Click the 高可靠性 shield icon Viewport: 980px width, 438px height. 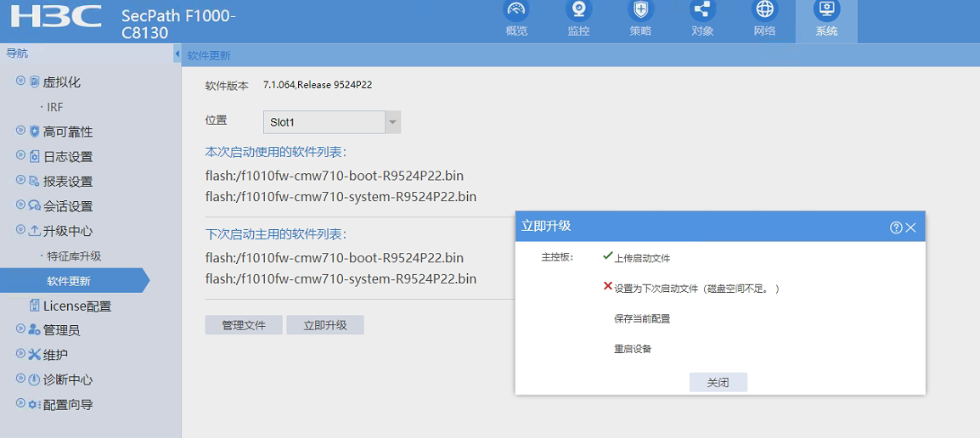click(x=34, y=132)
